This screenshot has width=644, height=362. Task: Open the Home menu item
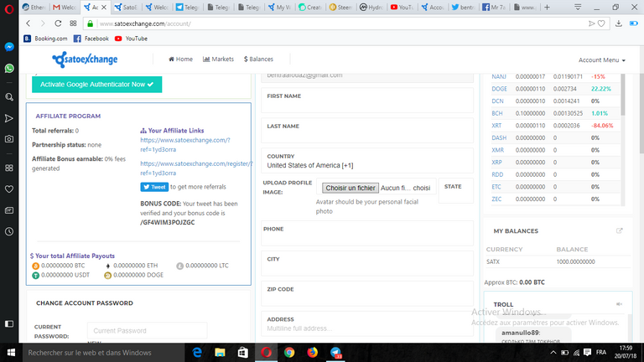pos(180,59)
